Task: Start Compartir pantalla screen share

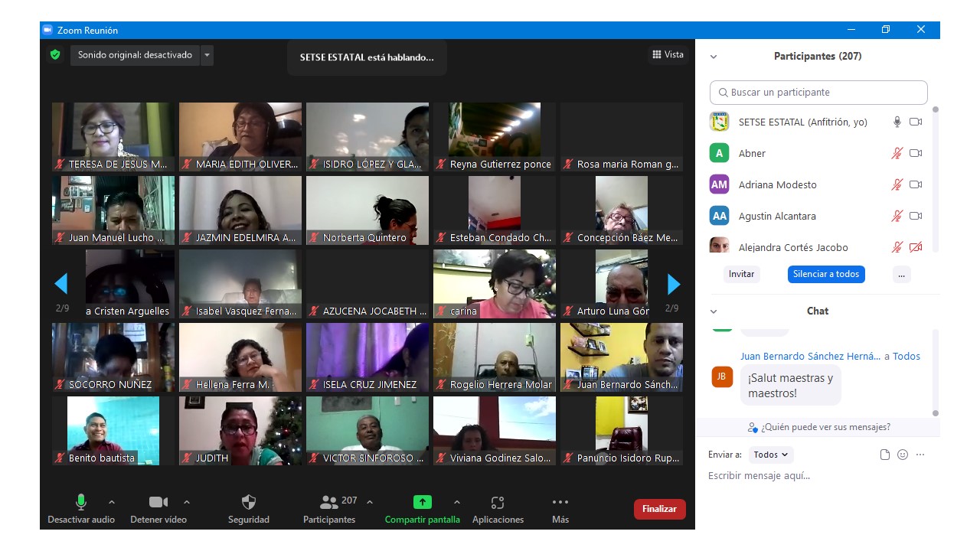Action: click(x=423, y=509)
